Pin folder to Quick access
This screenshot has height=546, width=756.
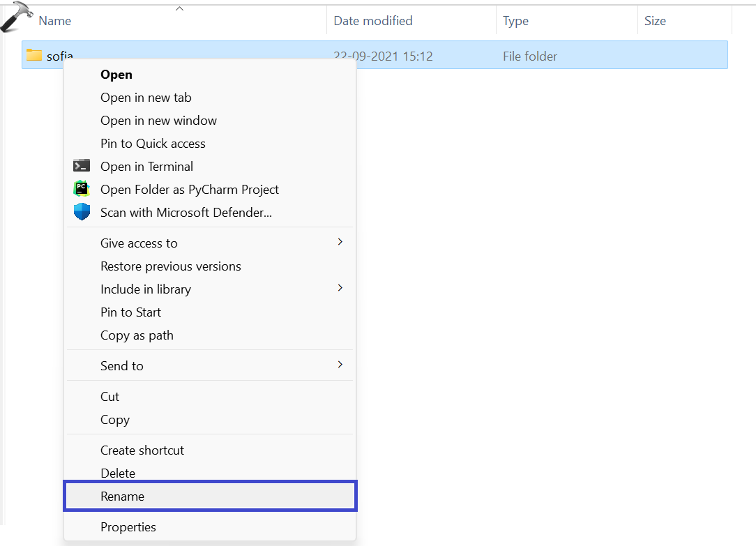point(153,144)
